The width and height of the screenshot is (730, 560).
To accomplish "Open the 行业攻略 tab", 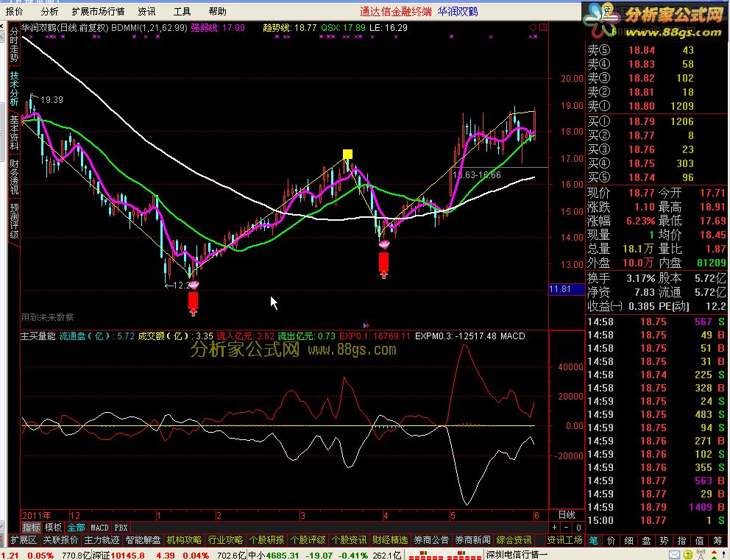I will tap(225, 540).
